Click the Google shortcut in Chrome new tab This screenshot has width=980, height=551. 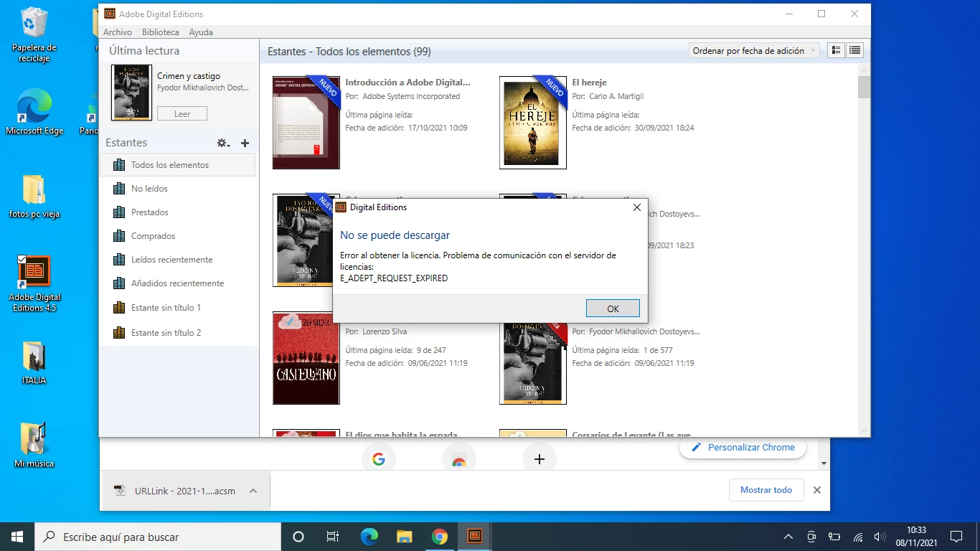click(379, 459)
